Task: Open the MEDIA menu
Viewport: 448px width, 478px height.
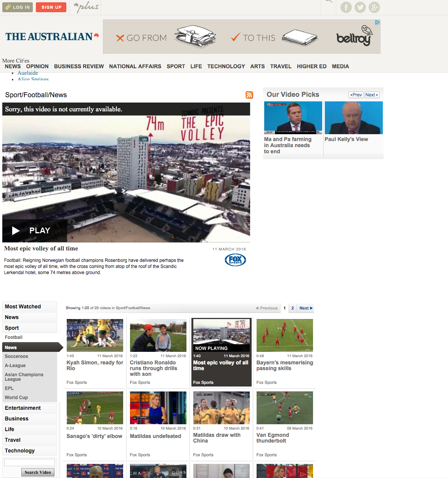Action: click(340, 66)
